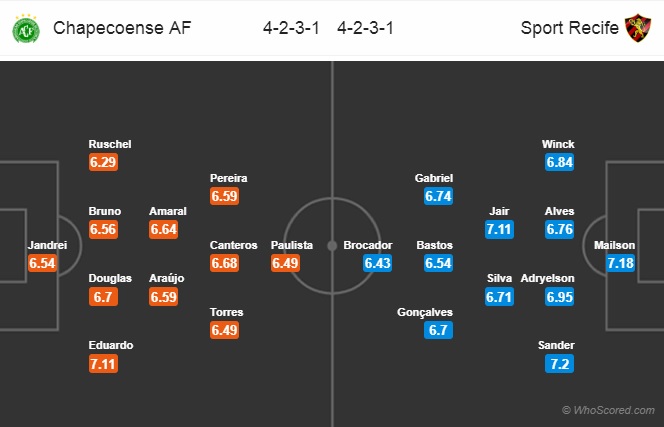Open the Chapecoense AF team name
Screen dimensions: 664x427
click(x=122, y=28)
